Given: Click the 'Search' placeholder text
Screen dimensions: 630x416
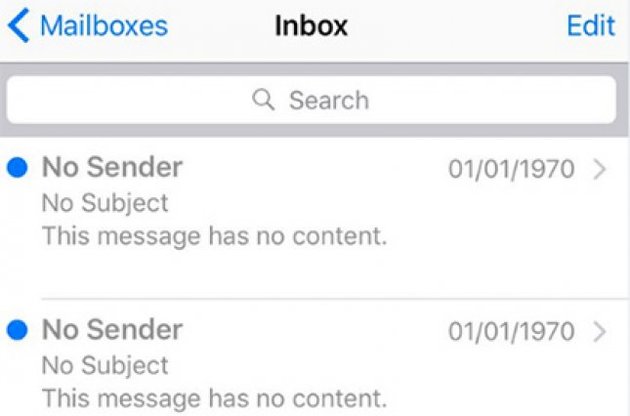Looking at the screenshot, I should 329,100.
